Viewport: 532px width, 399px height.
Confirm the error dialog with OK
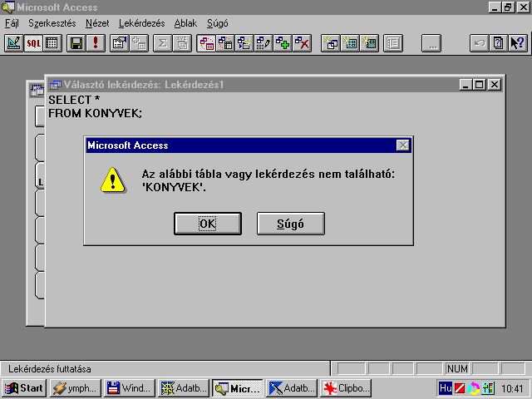pyautogui.click(x=208, y=224)
